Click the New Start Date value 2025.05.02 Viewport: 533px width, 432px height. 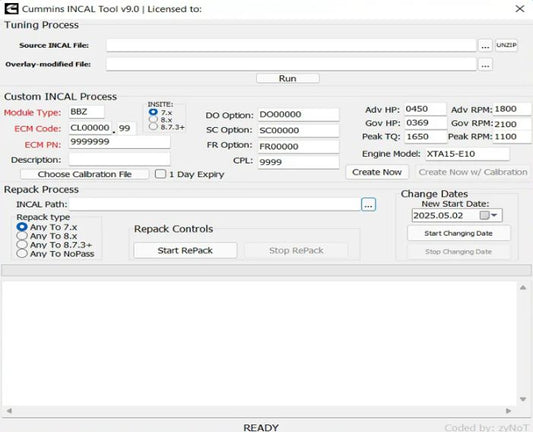coord(439,215)
